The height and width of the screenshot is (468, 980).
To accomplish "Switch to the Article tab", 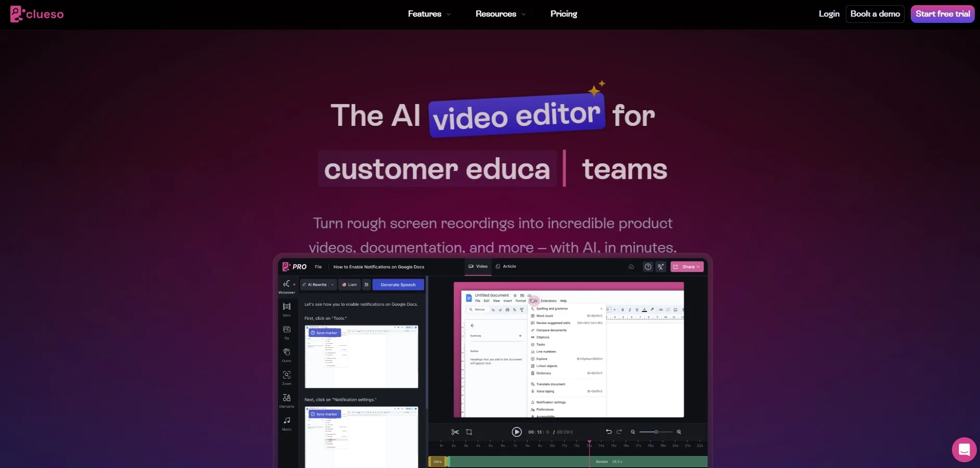I will coord(506,266).
